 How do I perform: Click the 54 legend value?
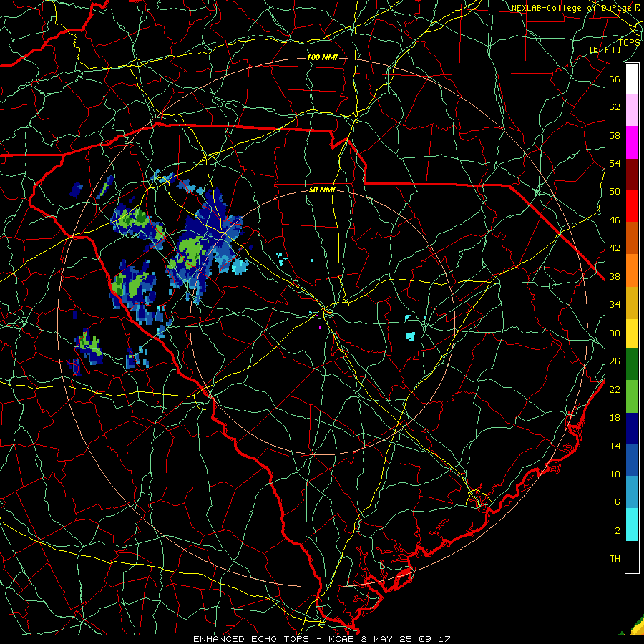tap(615, 163)
